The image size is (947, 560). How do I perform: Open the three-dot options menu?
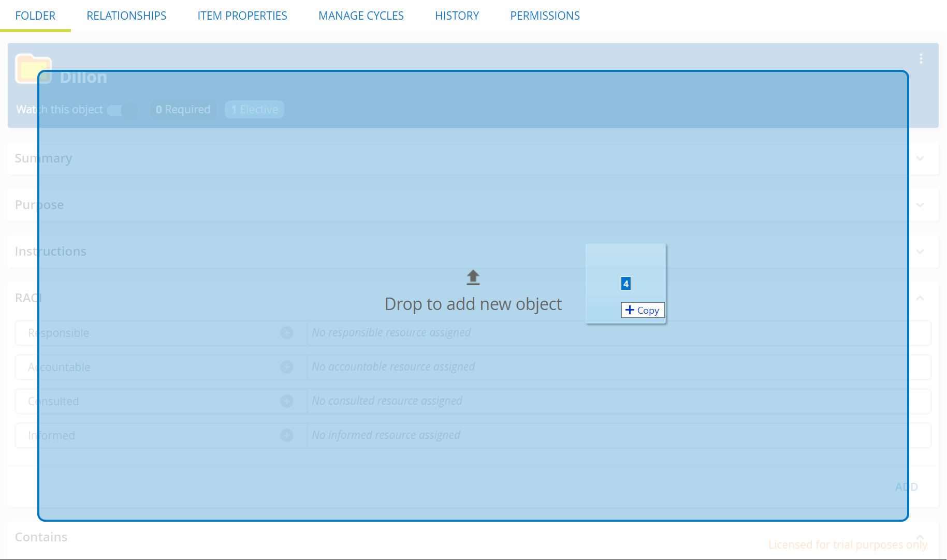pyautogui.click(x=921, y=58)
